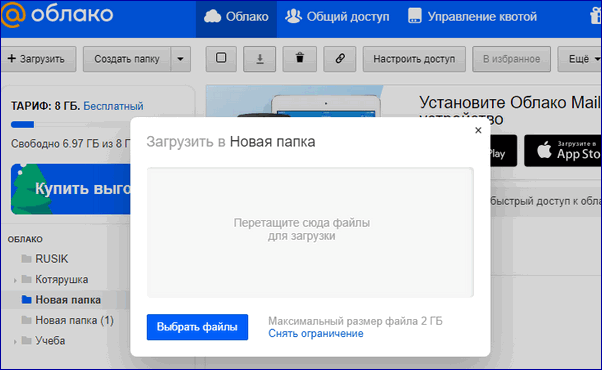The image size is (602, 370).
Task: Click the file drop zone area
Action: tap(310, 232)
